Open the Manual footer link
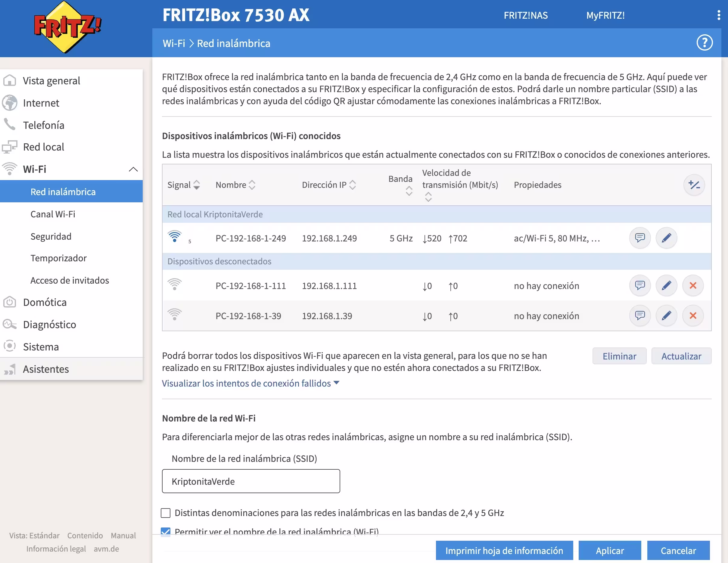The image size is (728, 563). [x=123, y=535]
